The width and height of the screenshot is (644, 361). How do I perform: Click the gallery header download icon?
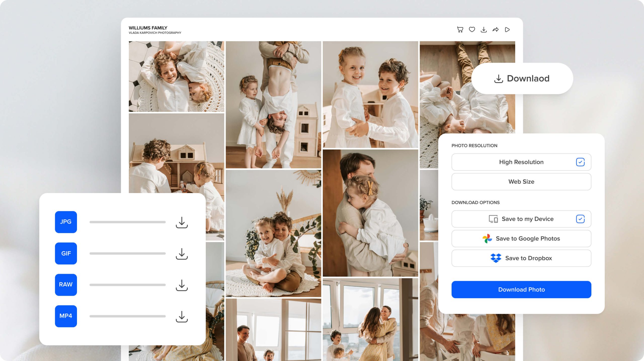click(x=484, y=30)
